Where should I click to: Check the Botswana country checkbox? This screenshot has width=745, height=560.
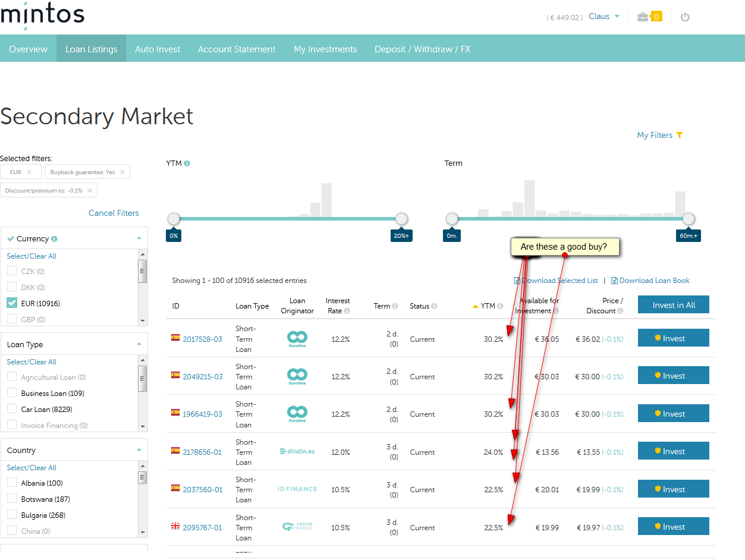point(12,499)
